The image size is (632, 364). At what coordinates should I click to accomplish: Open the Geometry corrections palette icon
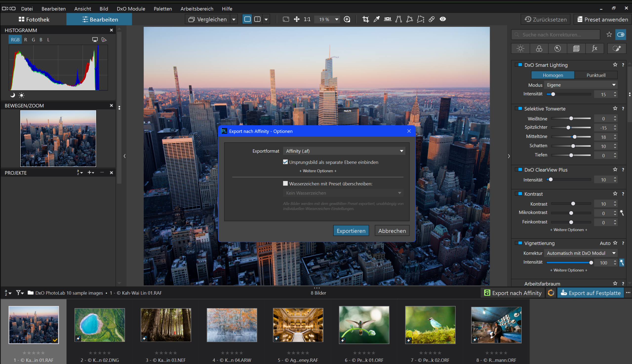pos(576,49)
